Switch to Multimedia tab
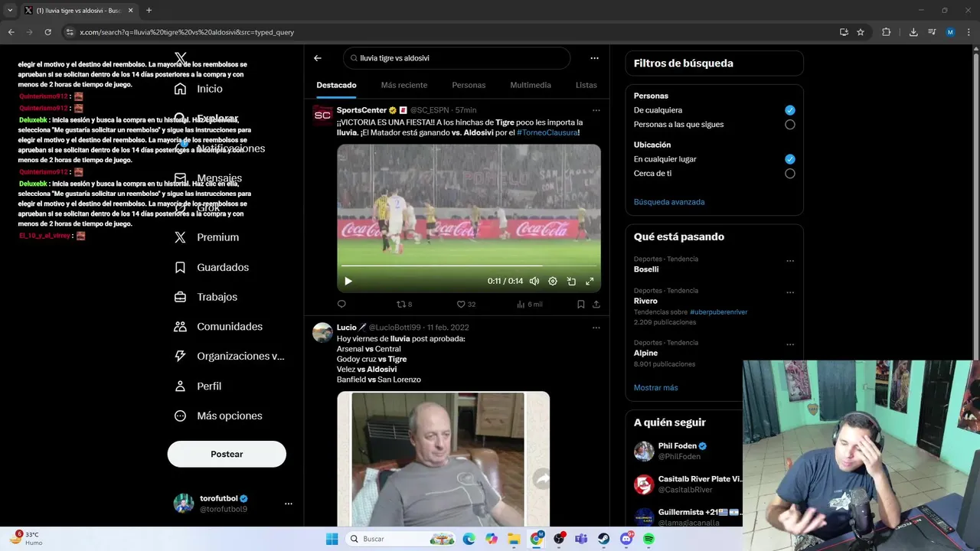This screenshot has height=551, width=980. [531, 85]
